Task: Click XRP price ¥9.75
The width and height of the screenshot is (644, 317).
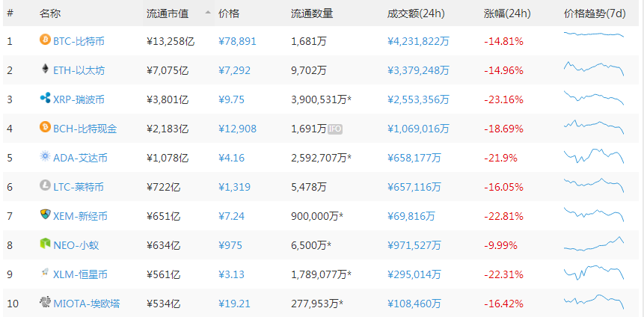Action: coord(231,99)
